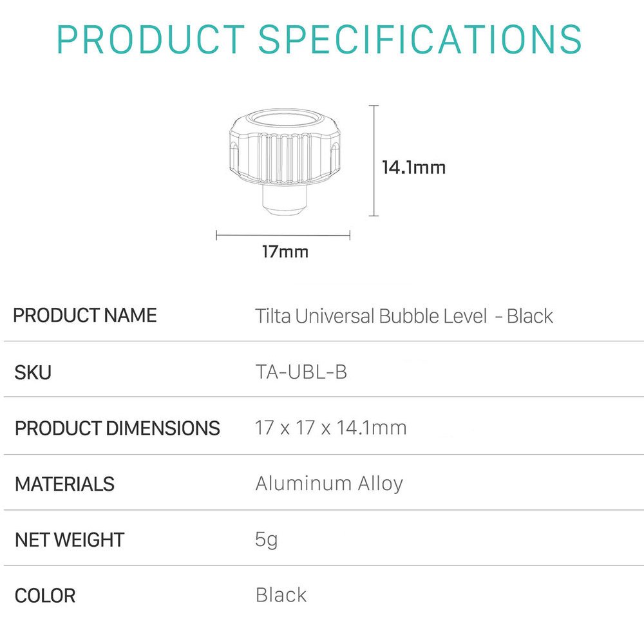Click the Black color value
This screenshot has height=644, width=644.
tap(281, 594)
